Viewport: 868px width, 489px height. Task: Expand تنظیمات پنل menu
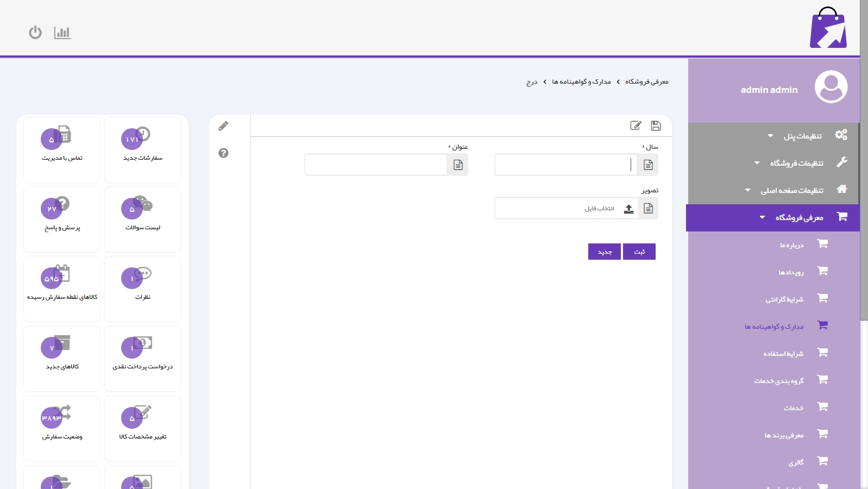pyautogui.click(x=802, y=136)
